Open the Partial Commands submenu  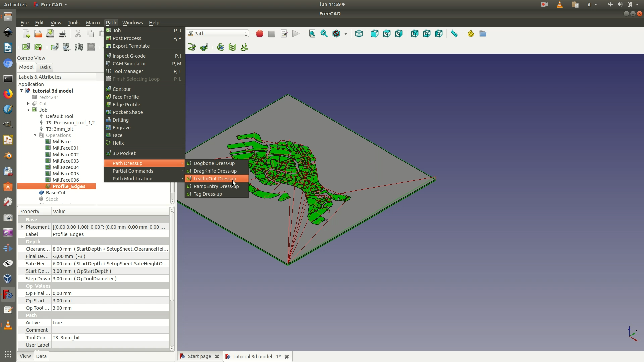tap(145, 171)
